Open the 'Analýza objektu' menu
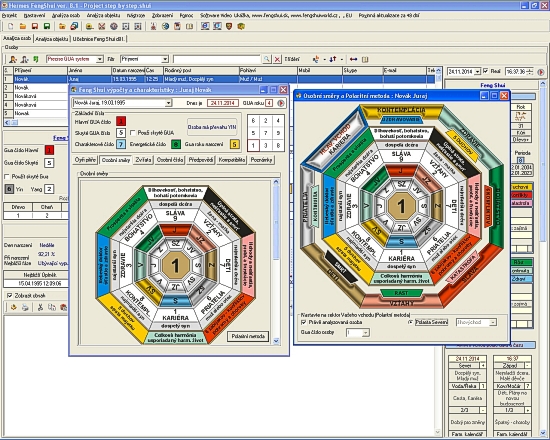Viewport: 550px width, 440px height. tap(103, 15)
